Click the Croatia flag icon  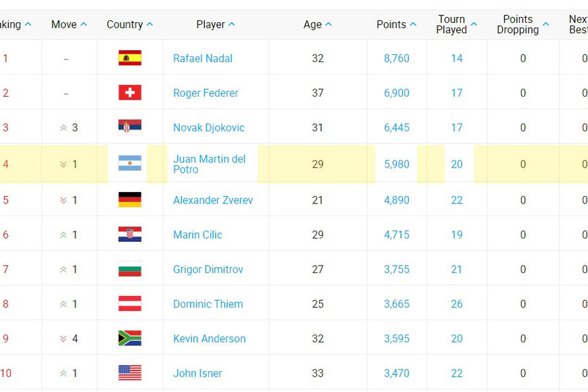[x=130, y=235]
